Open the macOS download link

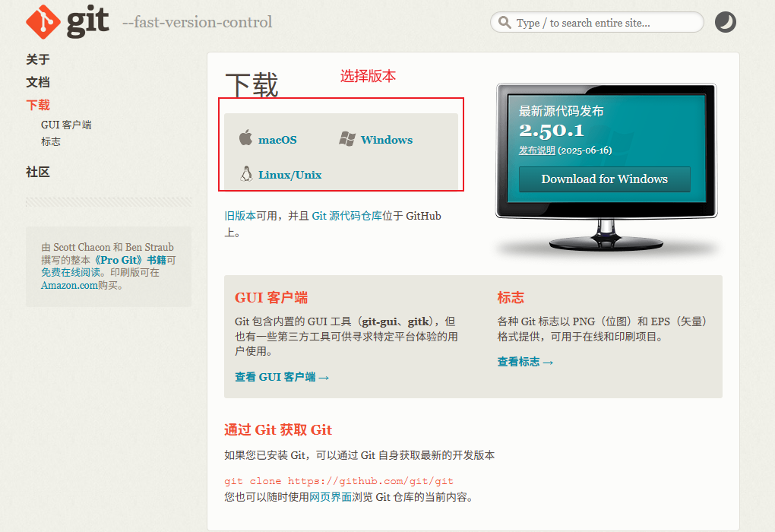point(277,140)
